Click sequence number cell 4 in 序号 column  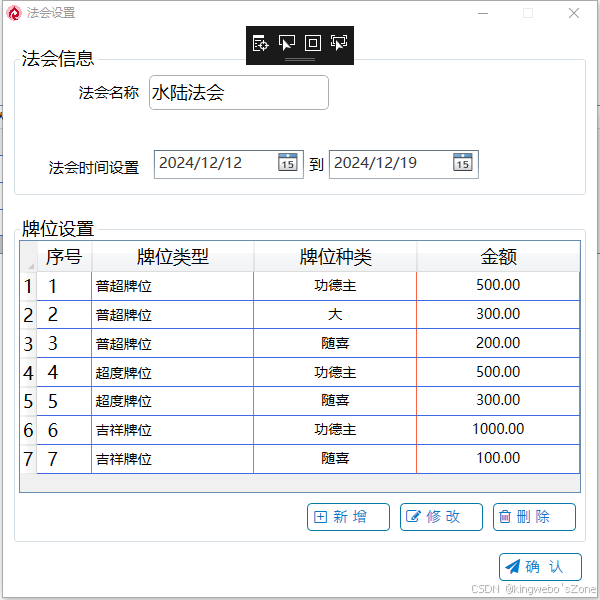coord(64,372)
